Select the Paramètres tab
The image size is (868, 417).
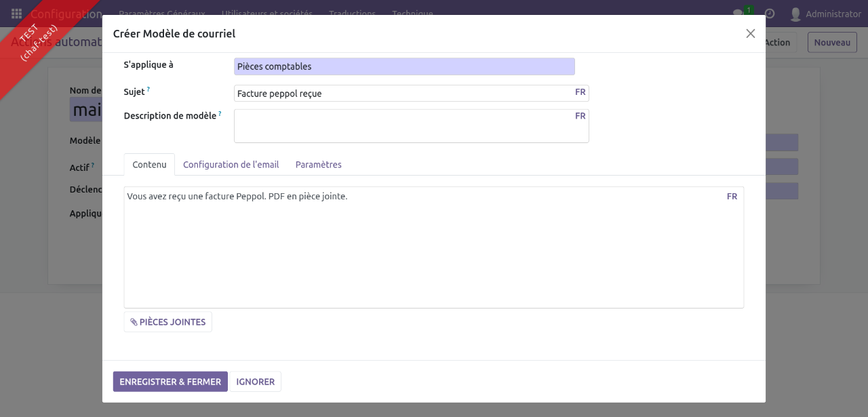(x=318, y=165)
